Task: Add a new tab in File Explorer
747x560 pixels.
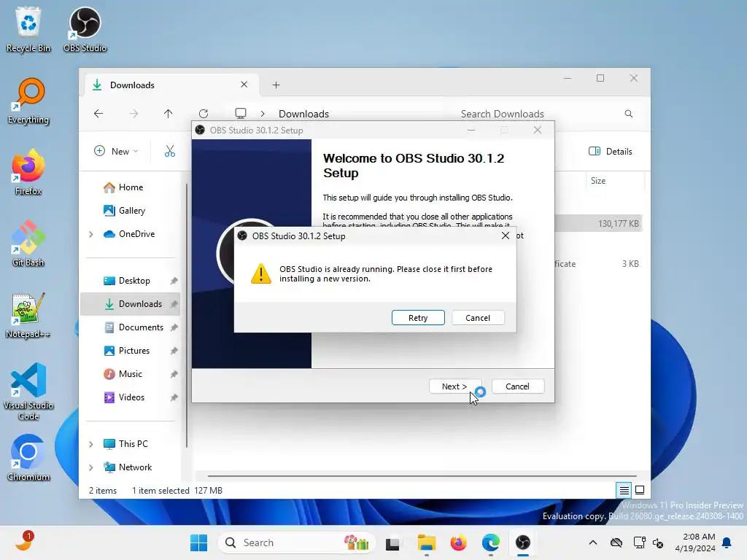Action: [x=276, y=85]
